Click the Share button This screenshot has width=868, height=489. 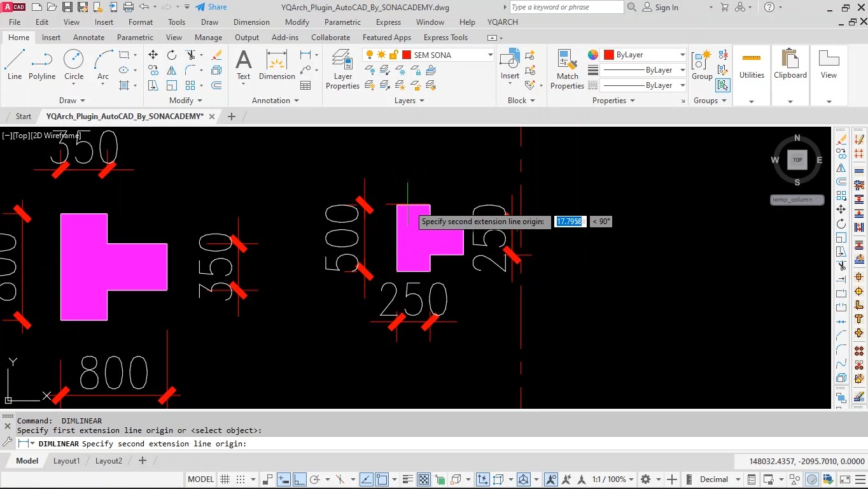[211, 7]
